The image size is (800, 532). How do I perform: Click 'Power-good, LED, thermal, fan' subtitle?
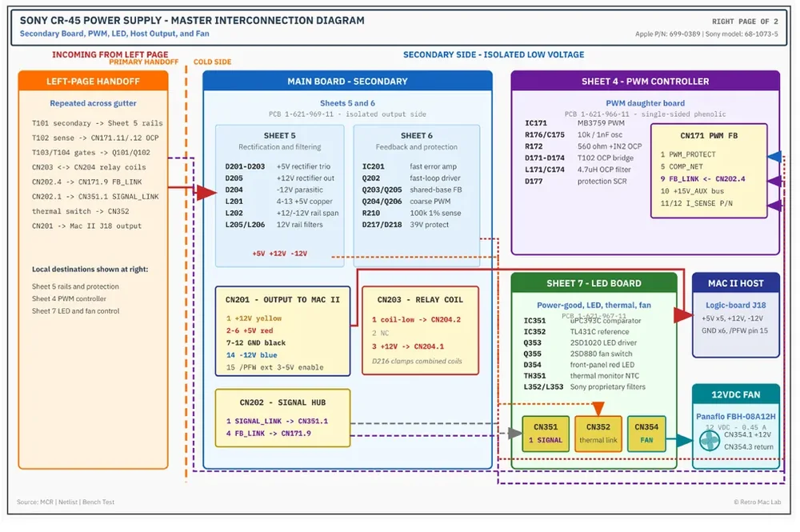594,305
